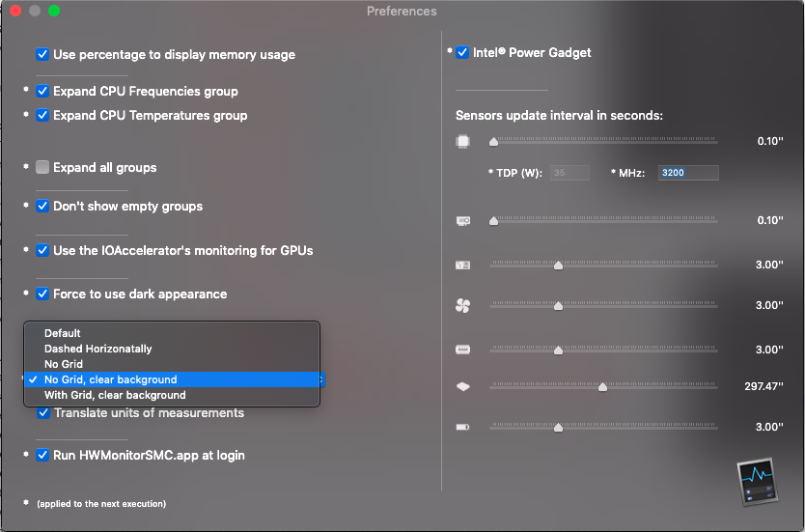Click the RAM memory sensor icon
The height and width of the screenshot is (532, 805).
(x=462, y=350)
